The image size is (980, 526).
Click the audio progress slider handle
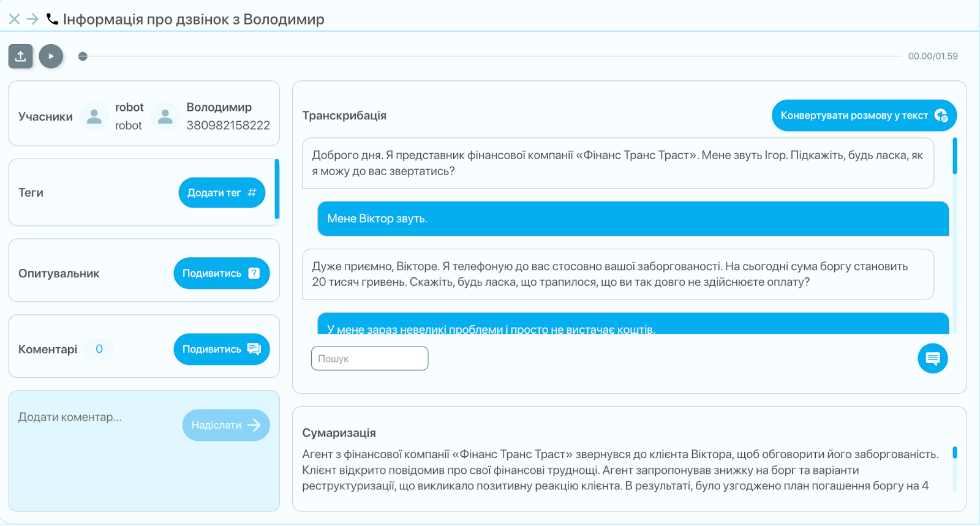click(x=83, y=56)
